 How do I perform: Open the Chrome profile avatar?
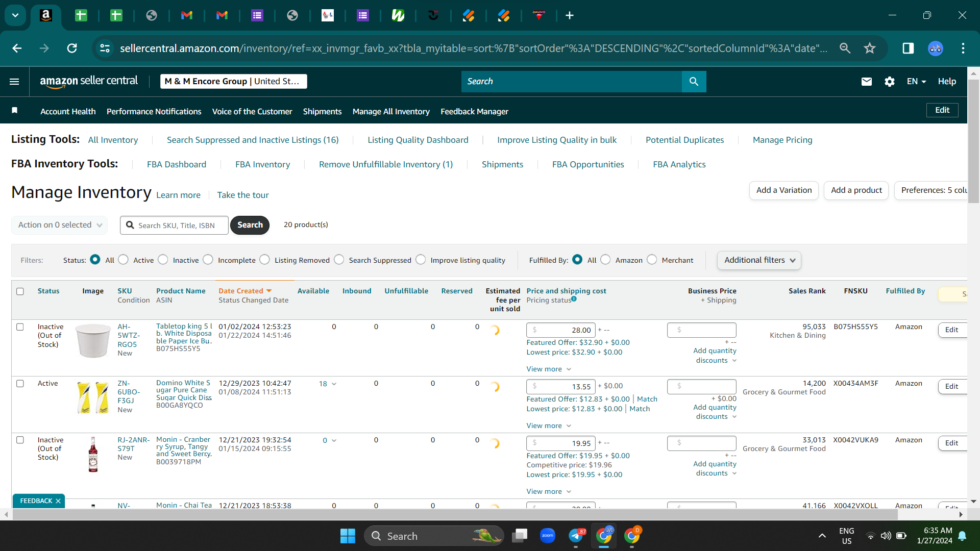click(936, 48)
